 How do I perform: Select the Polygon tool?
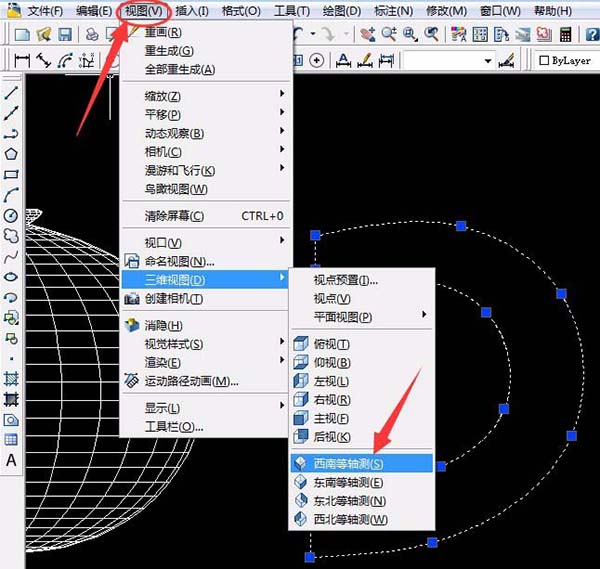11,154
